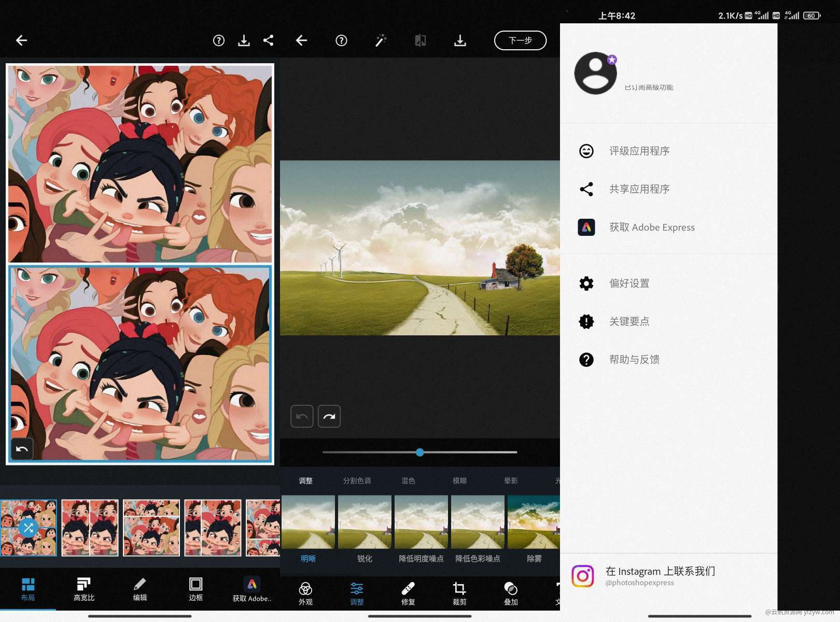Image resolution: width=840 pixels, height=622 pixels.
Task: Open the 编辑 edit tab
Action: (140, 589)
